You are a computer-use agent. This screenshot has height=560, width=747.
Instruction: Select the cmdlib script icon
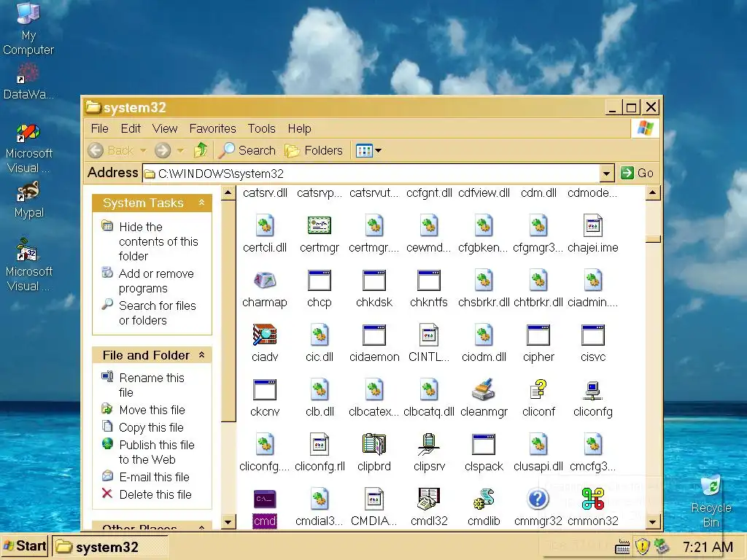tap(484, 499)
